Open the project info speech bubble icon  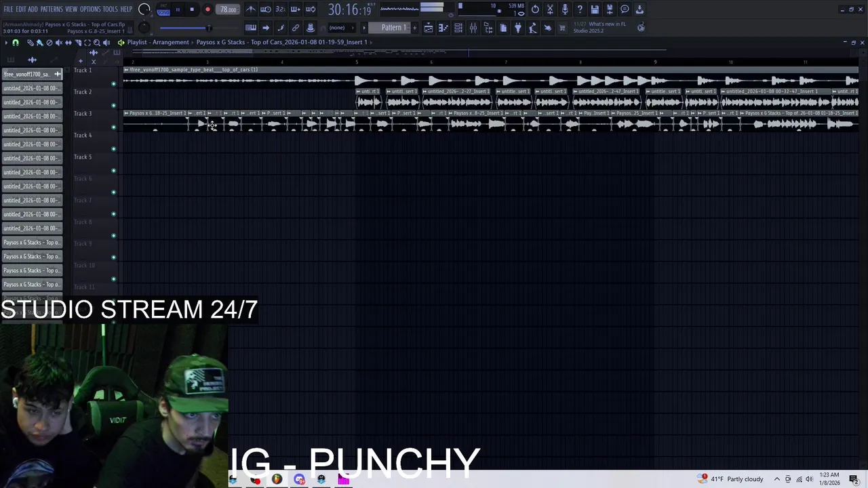coord(625,9)
